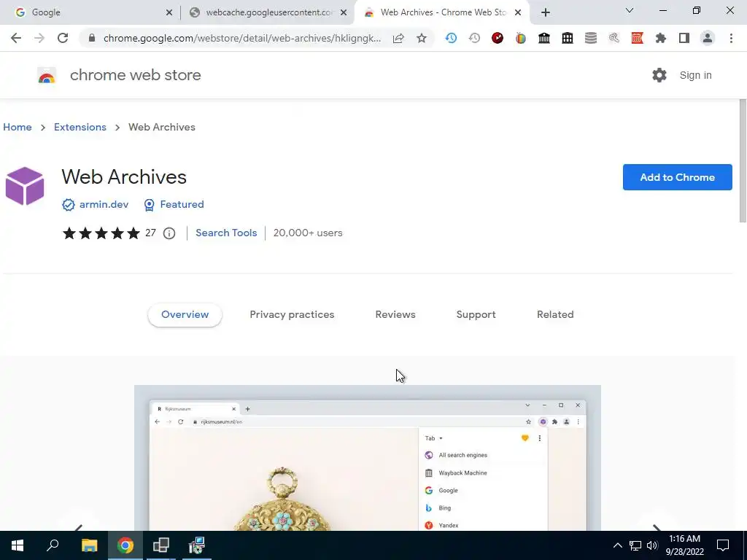Click the "20,000+ users" text
This screenshot has width=747, height=560.
[308, 233]
